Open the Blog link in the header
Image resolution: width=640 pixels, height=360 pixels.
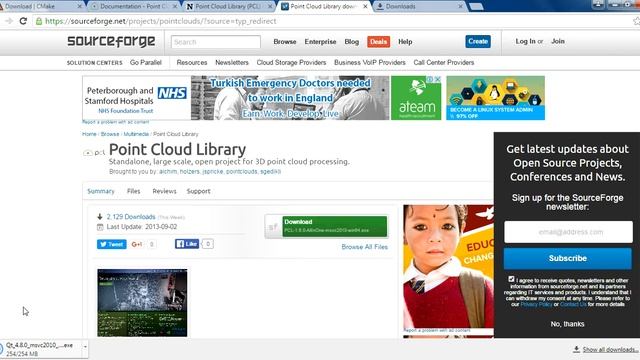tap(351, 42)
